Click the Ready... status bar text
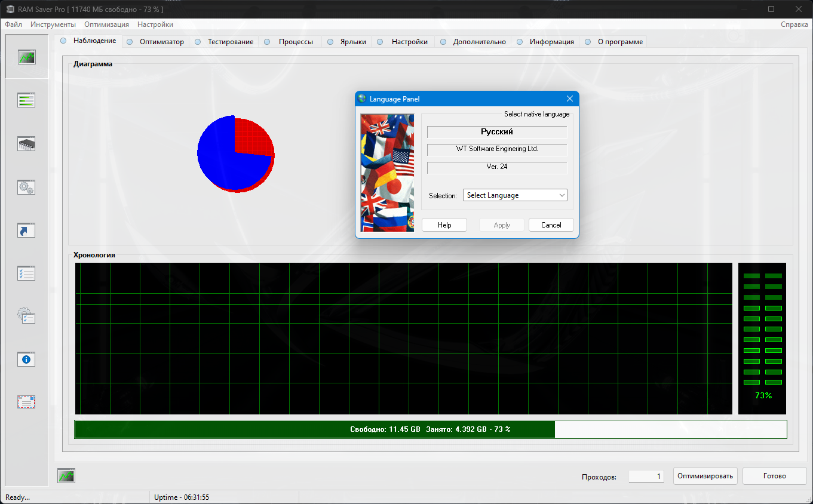This screenshot has width=813, height=504. point(17,497)
